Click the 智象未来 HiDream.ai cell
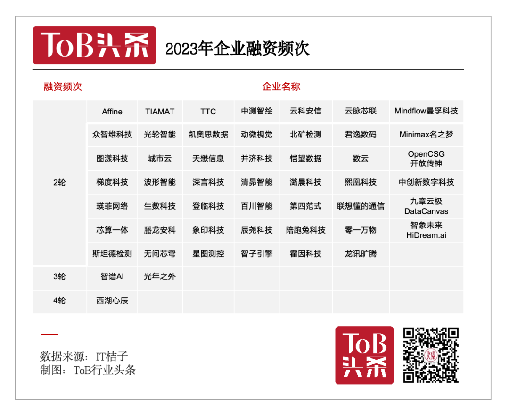This screenshot has width=509, height=420. [x=426, y=230]
